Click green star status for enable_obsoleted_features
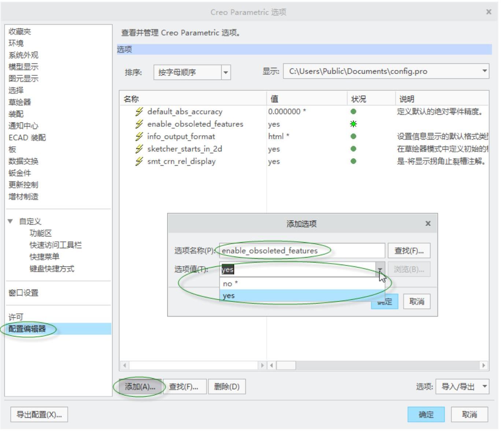Screen dimensions: 504x431 click(x=353, y=124)
